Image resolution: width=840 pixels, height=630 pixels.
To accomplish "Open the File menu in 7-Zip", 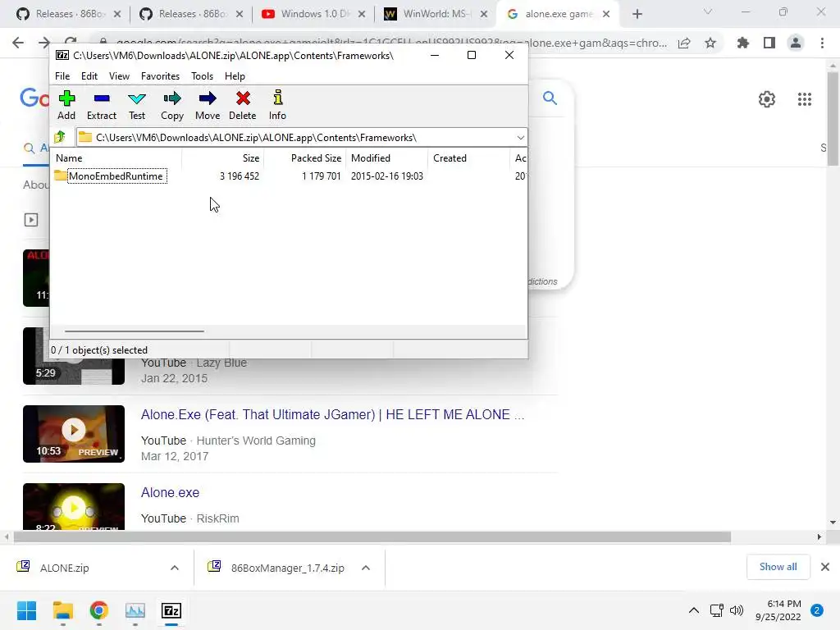I will click(62, 76).
